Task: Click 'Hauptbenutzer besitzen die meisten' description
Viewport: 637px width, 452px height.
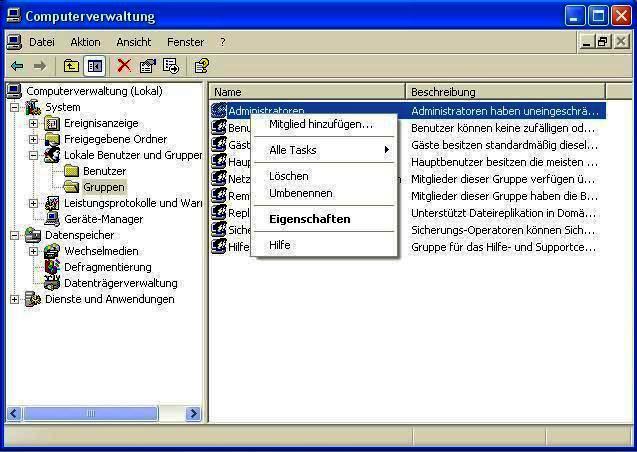Action: (504, 162)
